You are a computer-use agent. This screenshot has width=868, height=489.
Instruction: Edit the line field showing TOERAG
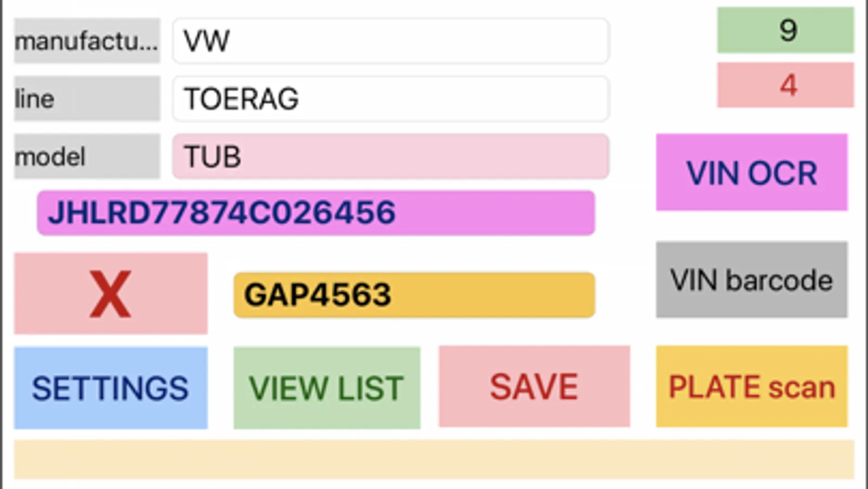tap(391, 98)
